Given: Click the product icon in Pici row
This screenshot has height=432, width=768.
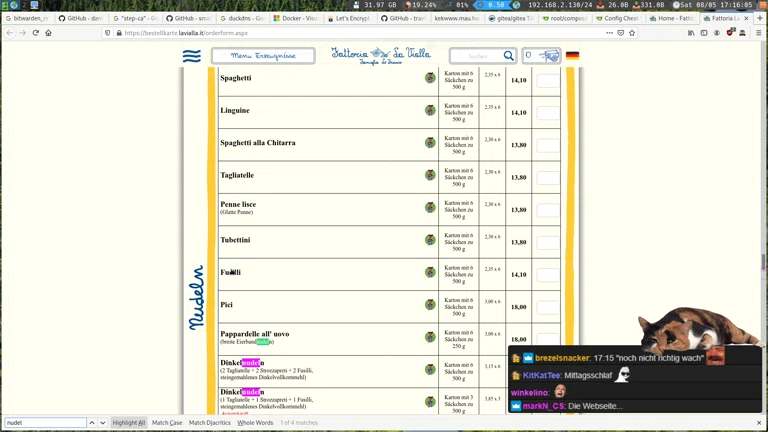Looking at the screenshot, I should [x=430, y=304].
